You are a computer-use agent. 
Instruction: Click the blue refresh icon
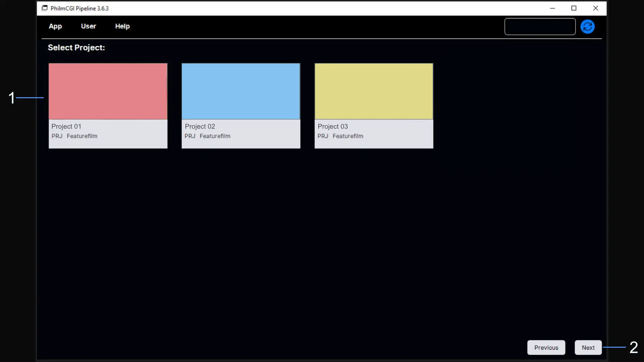[588, 26]
